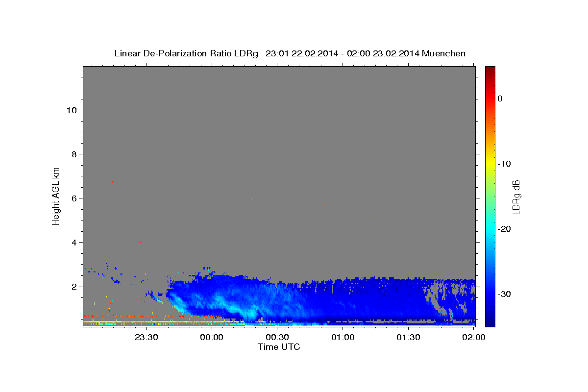Click the "Time UTC" axis label
Image resolution: width=588 pixels, height=392 pixels.
279,347
